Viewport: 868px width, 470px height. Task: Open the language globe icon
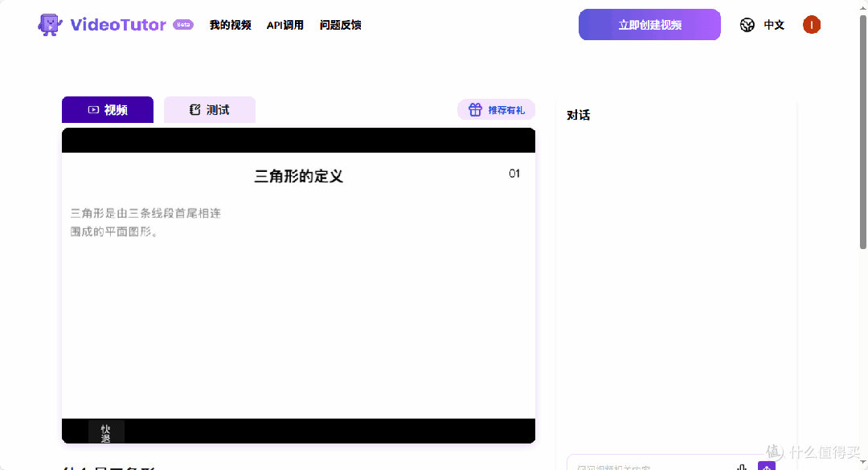point(747,25)
